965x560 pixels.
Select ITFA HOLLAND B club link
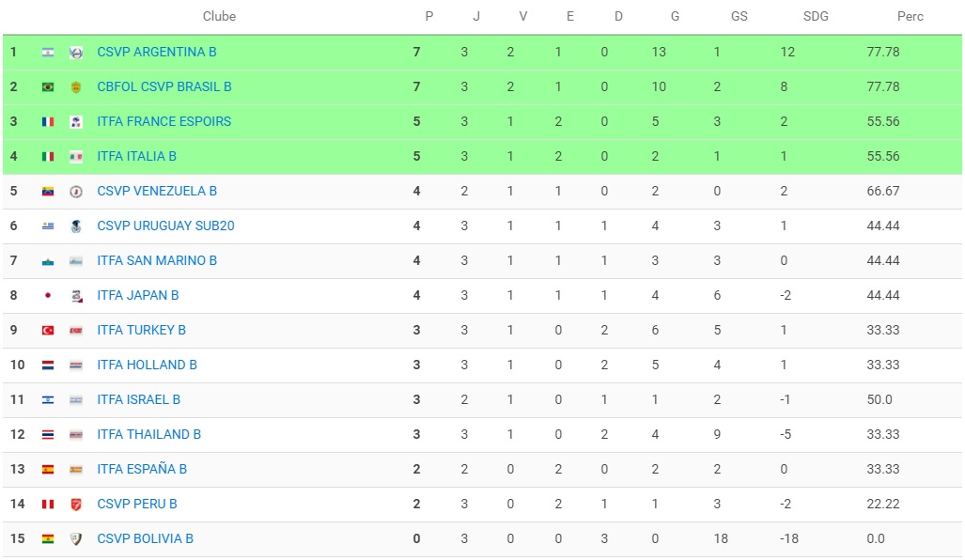pos(148,365)
